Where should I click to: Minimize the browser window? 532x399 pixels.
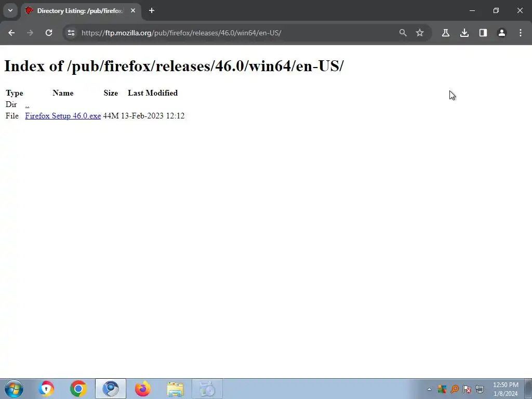tap(472, 10)
